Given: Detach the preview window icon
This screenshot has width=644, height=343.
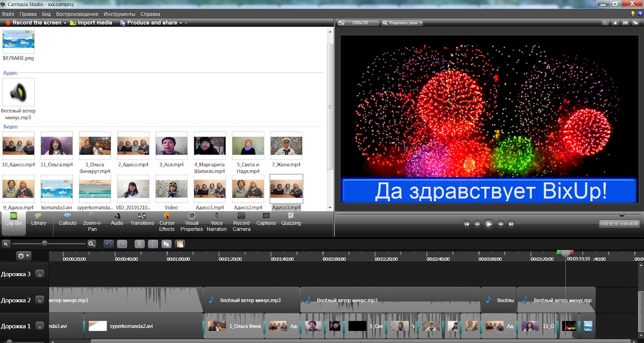Looking at the screenshot, I should 635,23.
